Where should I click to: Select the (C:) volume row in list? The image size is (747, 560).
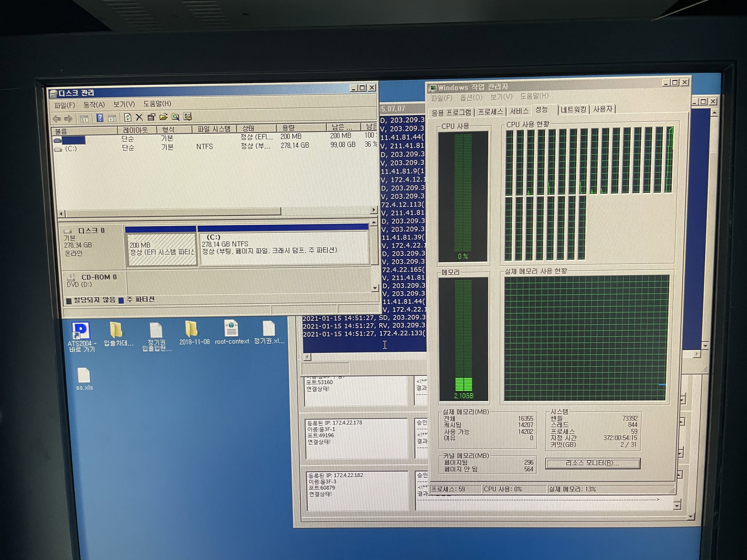click(71, 149)
